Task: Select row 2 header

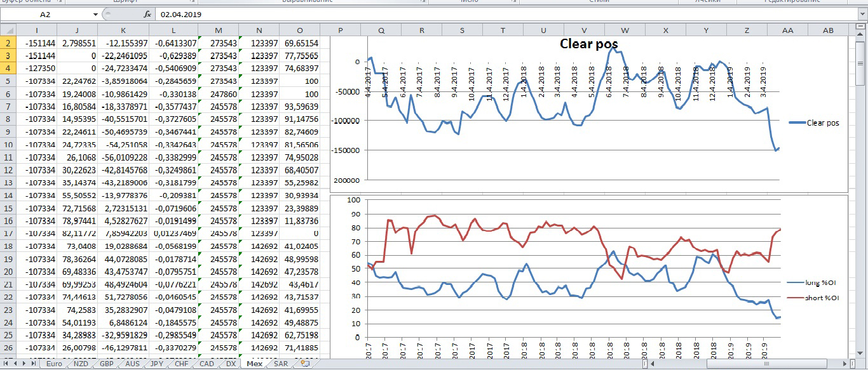Action: [8, 43]
